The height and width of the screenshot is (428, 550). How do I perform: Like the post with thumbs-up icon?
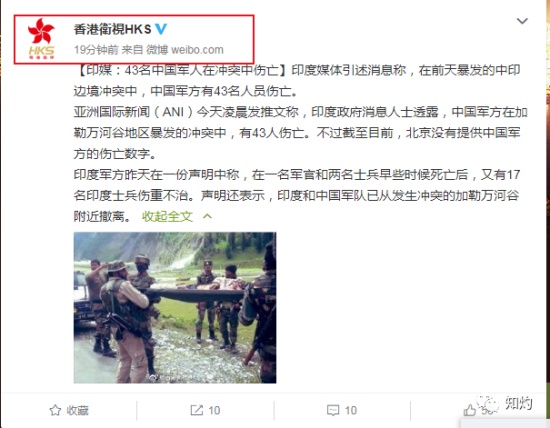coord(470,410)
